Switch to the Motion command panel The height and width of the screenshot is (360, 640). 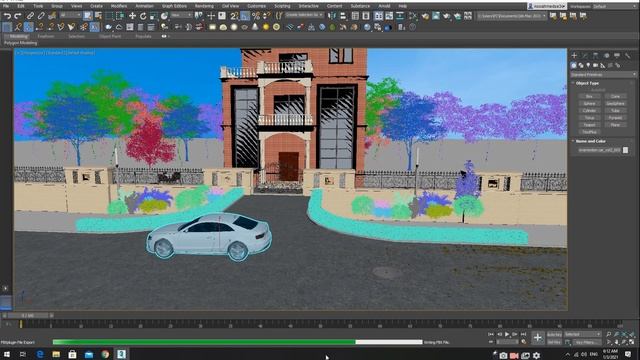[x=607, y=56]
